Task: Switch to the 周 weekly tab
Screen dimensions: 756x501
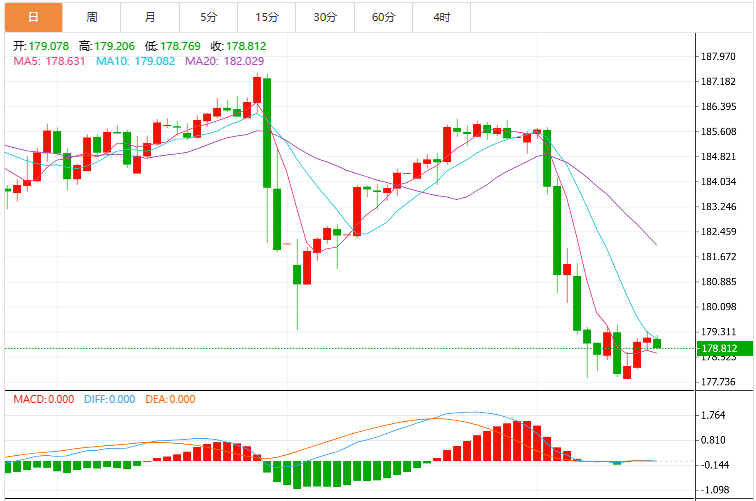Action: click(x=92, y=17)
